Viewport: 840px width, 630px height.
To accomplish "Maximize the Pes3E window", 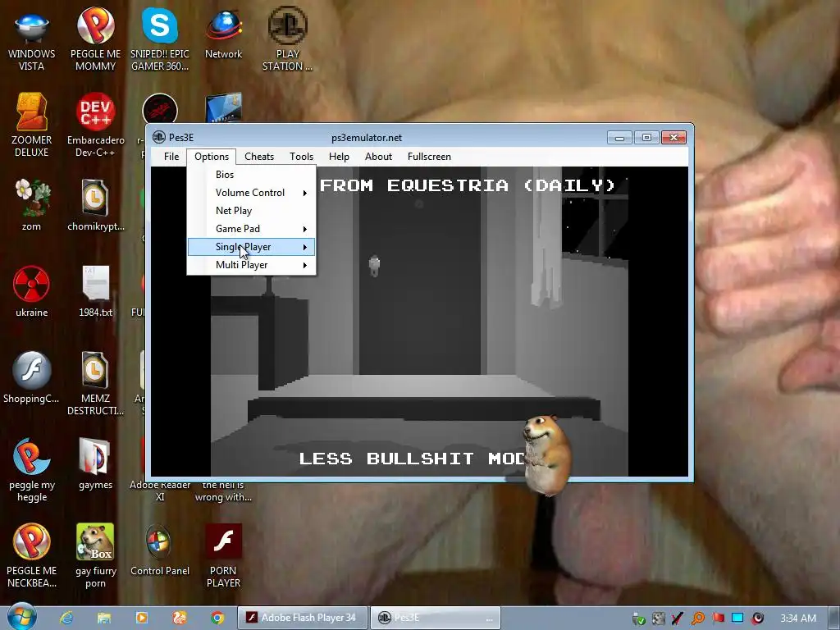I will [646, 138].
